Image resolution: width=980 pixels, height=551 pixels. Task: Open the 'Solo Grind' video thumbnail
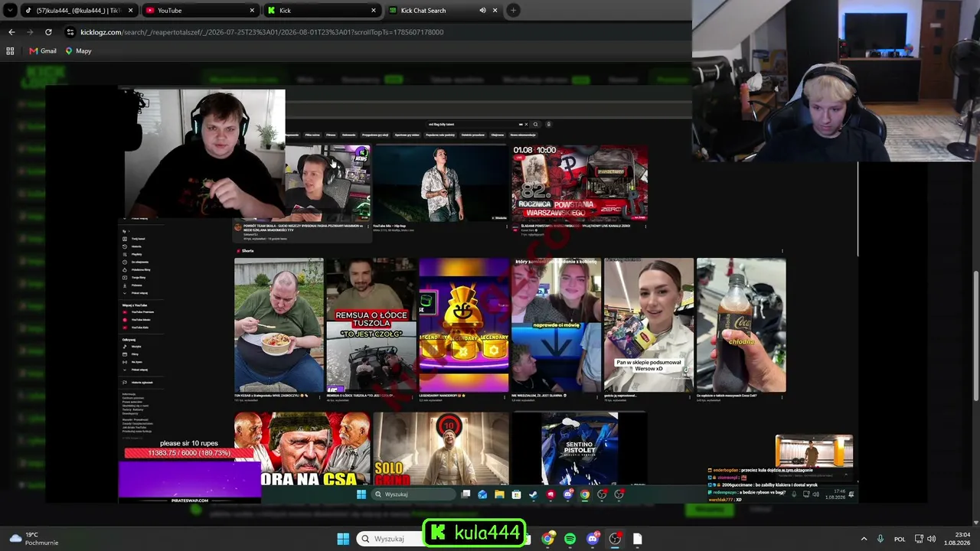[x=441, y=448]
